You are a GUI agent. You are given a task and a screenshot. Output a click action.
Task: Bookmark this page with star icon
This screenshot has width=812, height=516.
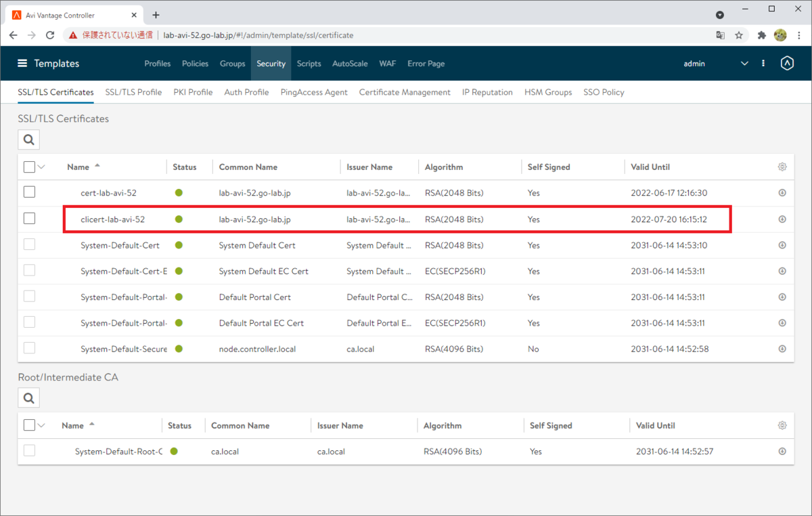coord(739,35)
